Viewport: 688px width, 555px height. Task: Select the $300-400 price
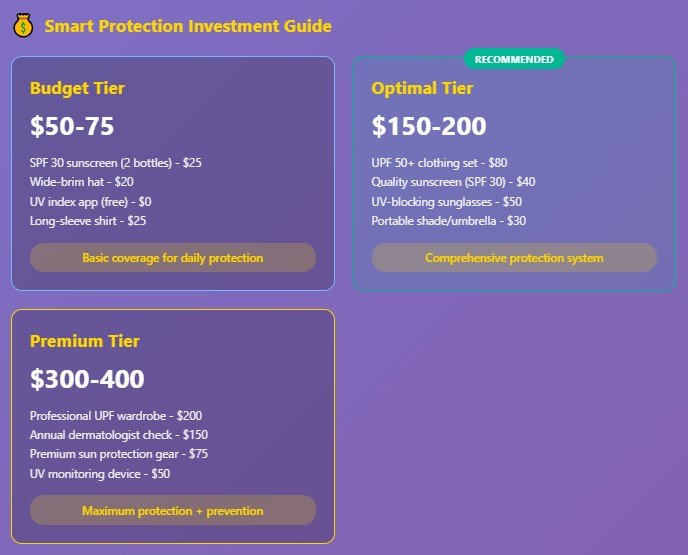tap(87, 379)
